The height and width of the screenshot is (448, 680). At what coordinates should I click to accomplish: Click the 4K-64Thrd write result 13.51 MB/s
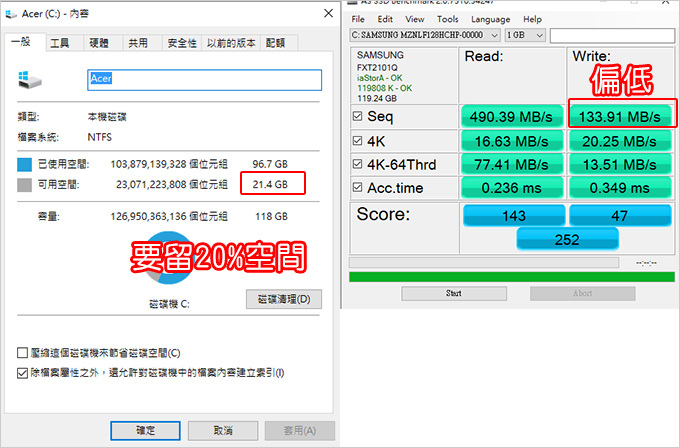(620, 165)
